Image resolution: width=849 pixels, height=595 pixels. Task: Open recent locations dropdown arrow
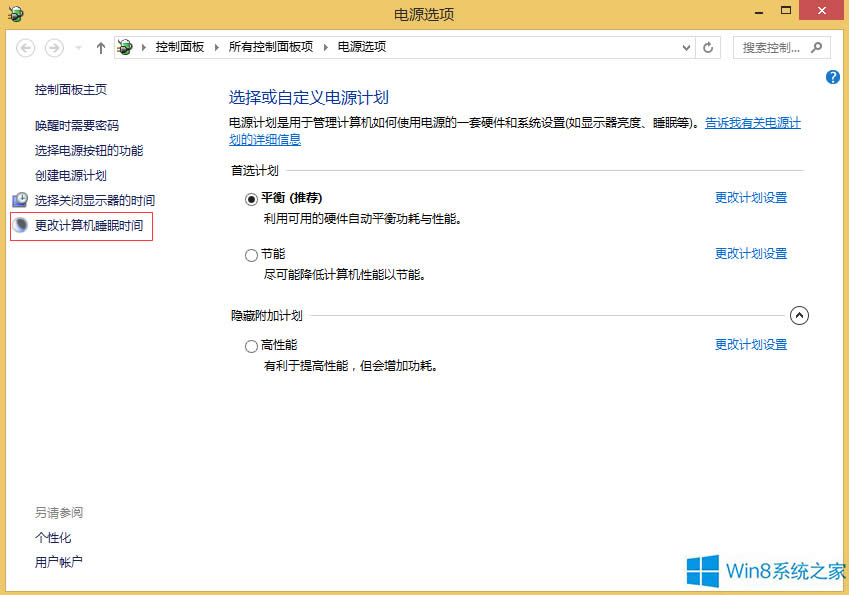pyautogui.click(x=79, y=48)
